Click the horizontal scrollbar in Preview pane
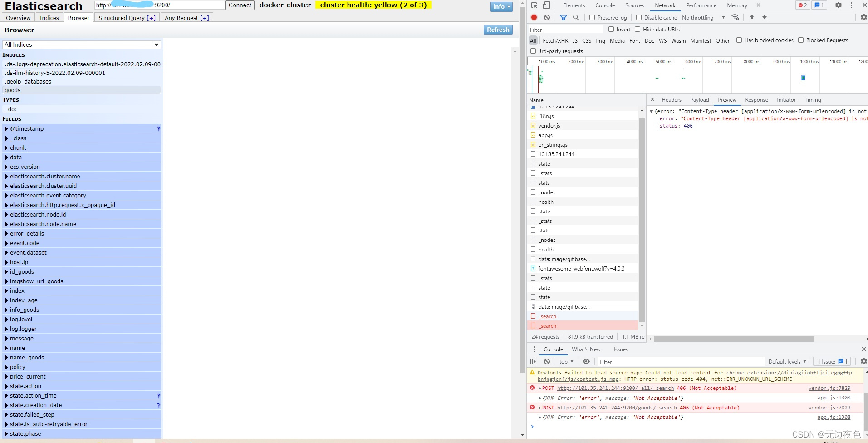Viewport: 868px width, 443px height. pyautogui.click(x=734, y=339)
